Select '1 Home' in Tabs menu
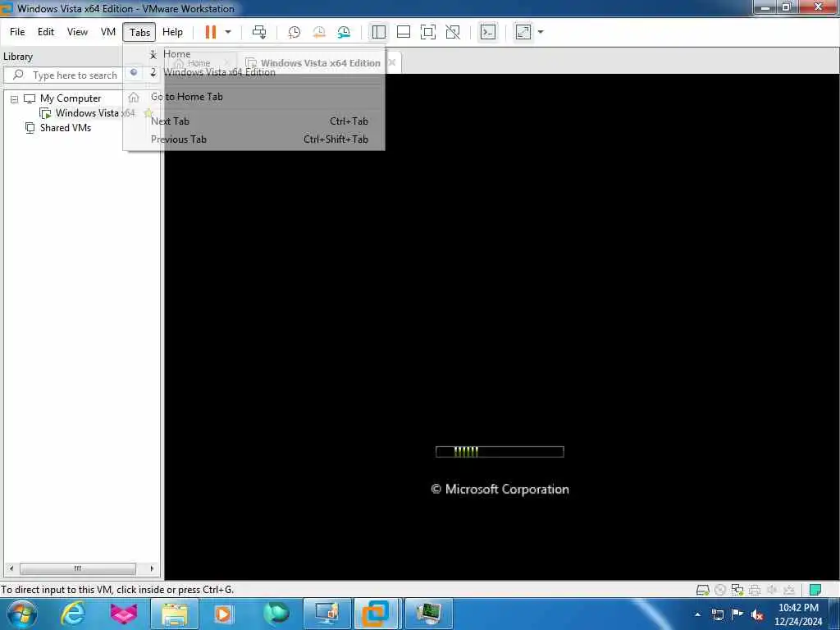The image size is (840, 630). 254,54
